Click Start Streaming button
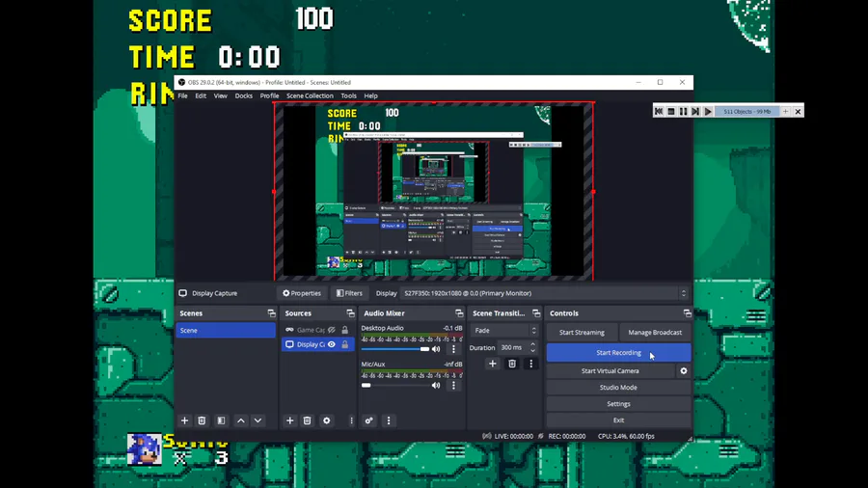The height and width of the screenshot is (488, 868). [582, 333]
